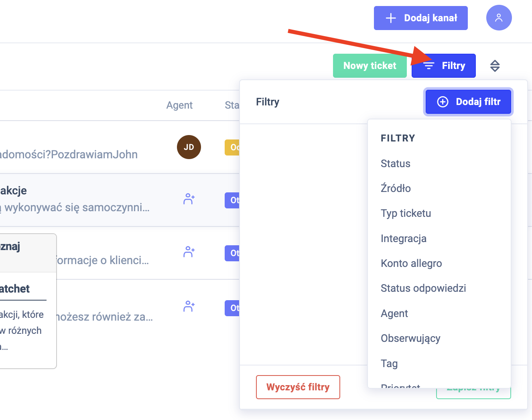Click the JD agent avatar
532x420 pixels.
[189, 147]
